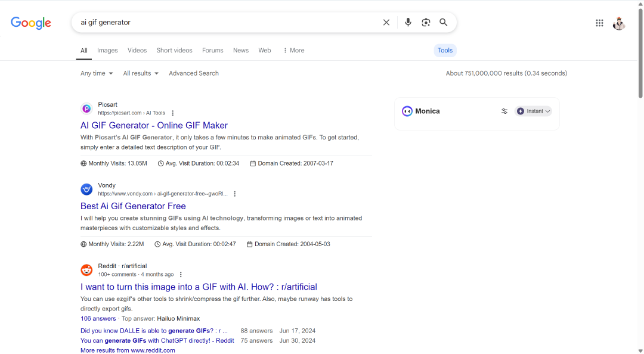Image resolution: width=644 pixels, height=354 pixels.
Task: Switch to the News tab
Action: [241, 50]
